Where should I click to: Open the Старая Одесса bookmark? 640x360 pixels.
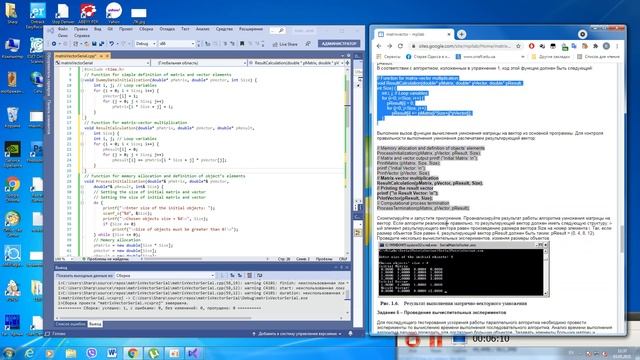tap(428, 57)
